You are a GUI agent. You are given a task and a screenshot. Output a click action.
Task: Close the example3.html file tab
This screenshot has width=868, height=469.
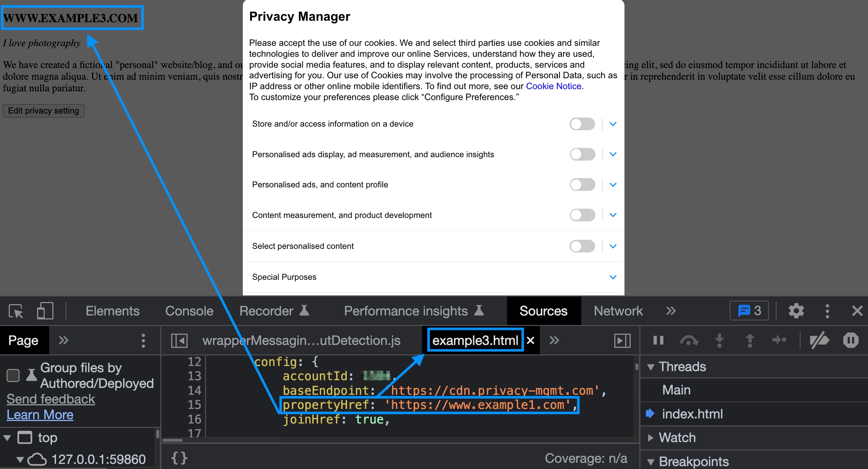(531, 341)
